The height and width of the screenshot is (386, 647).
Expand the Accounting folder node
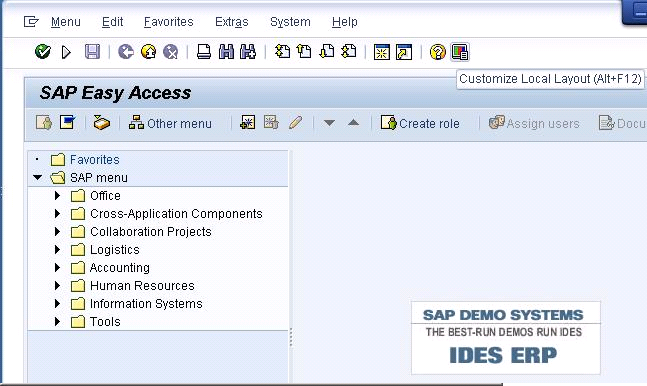57,268
